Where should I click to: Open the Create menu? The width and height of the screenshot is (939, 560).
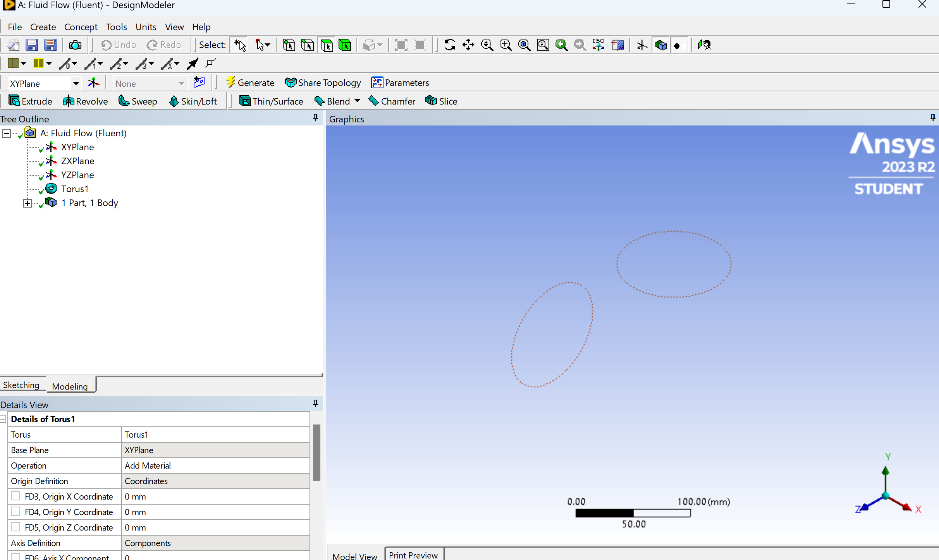[43, 27]
